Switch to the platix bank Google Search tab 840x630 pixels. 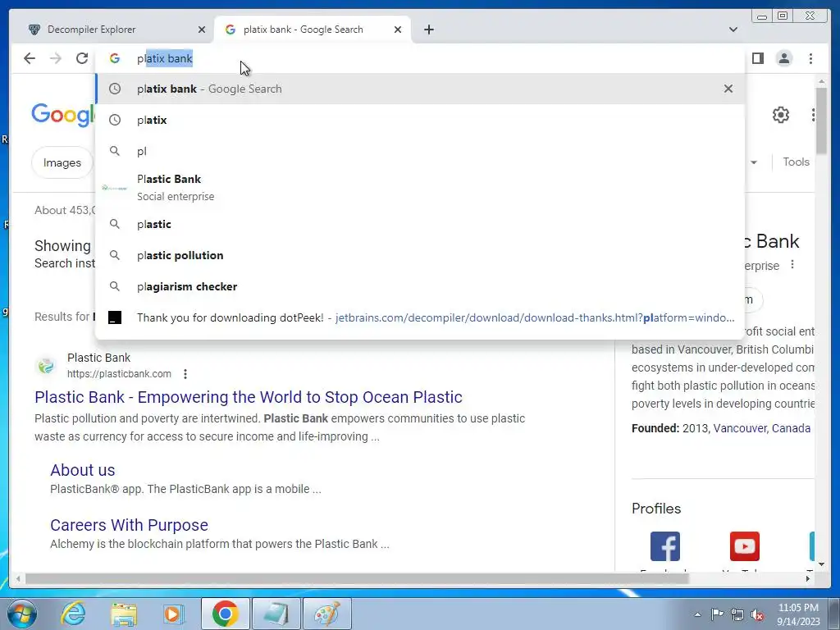click(313, 30)
